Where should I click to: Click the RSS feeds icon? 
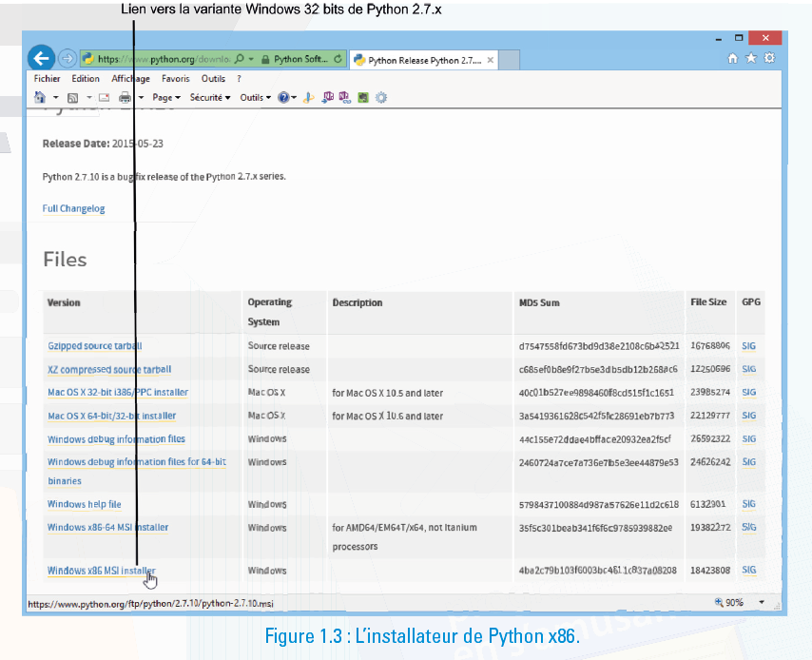pos(73,97)
